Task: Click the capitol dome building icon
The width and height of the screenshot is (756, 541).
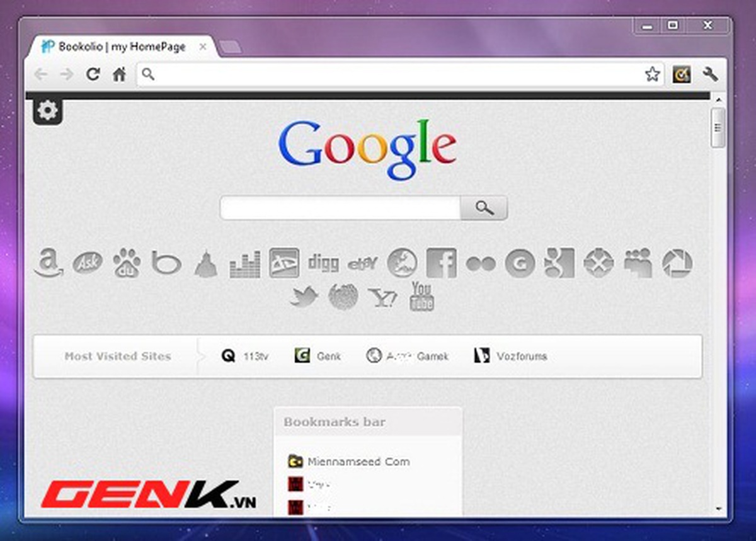Action: tap(205, 263)
